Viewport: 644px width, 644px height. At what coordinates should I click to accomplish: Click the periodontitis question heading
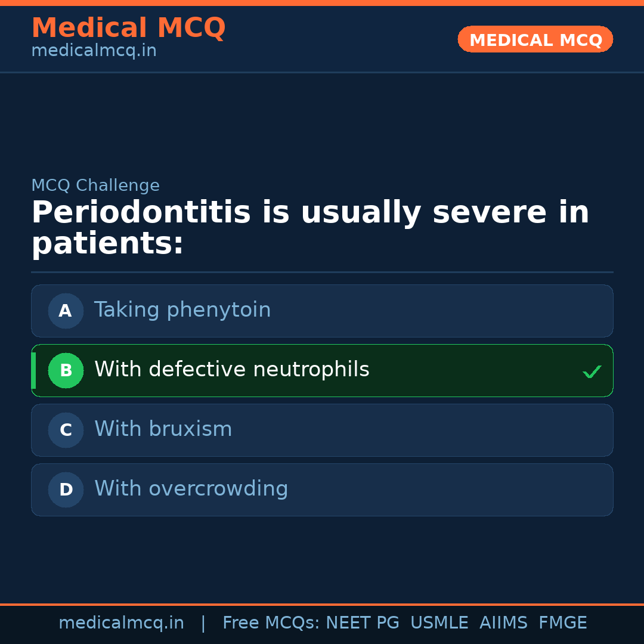[x=310, y=228]
